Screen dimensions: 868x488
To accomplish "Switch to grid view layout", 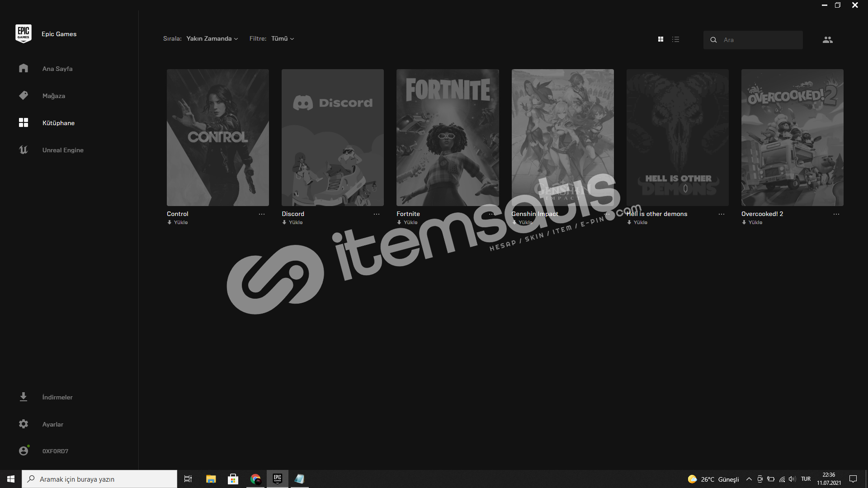I will point(660,39).
